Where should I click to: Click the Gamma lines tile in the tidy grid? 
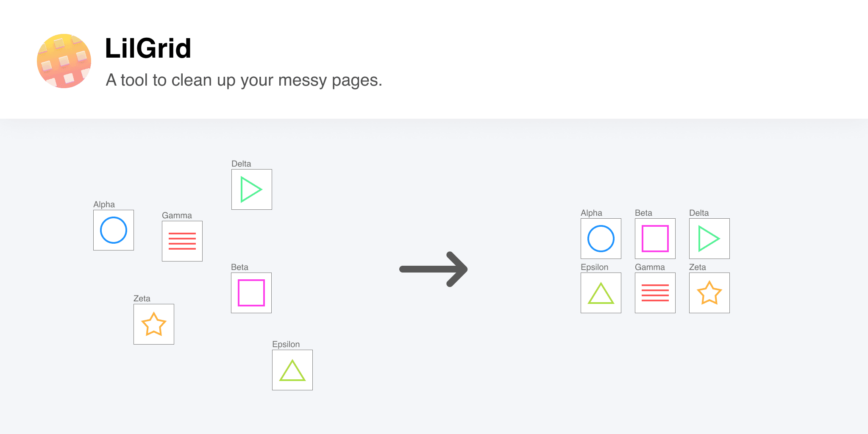(x=655, y=293)
